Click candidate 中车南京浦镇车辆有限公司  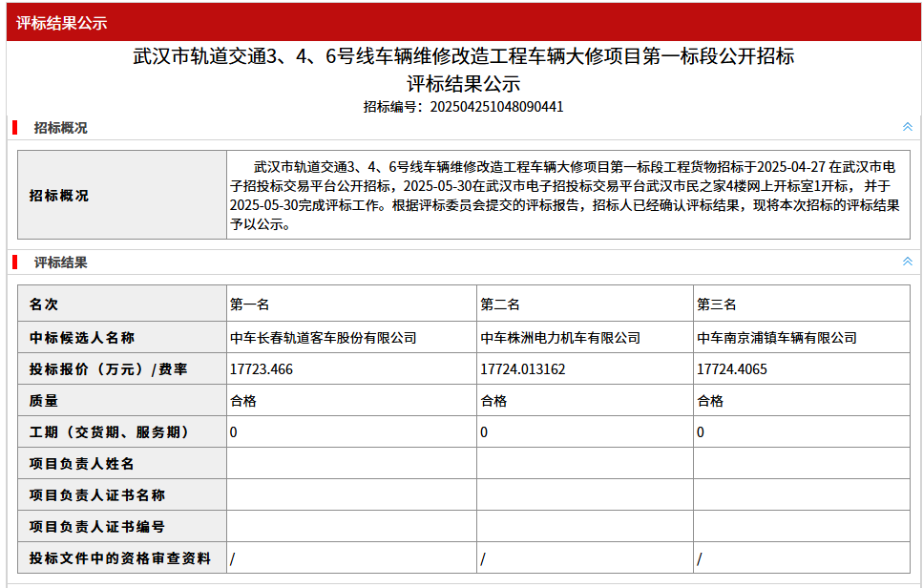tap(777, 338)
